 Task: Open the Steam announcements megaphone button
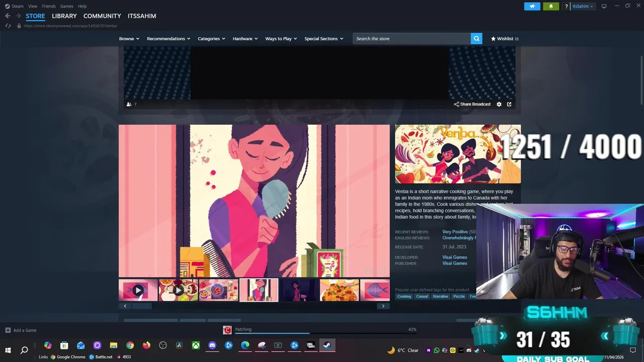tap(532, 7)
